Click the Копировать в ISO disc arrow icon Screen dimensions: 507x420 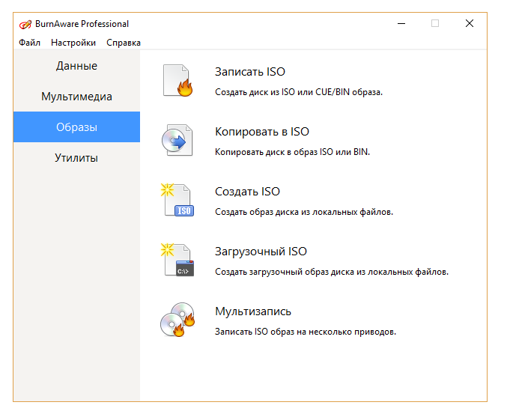(177, 140)
